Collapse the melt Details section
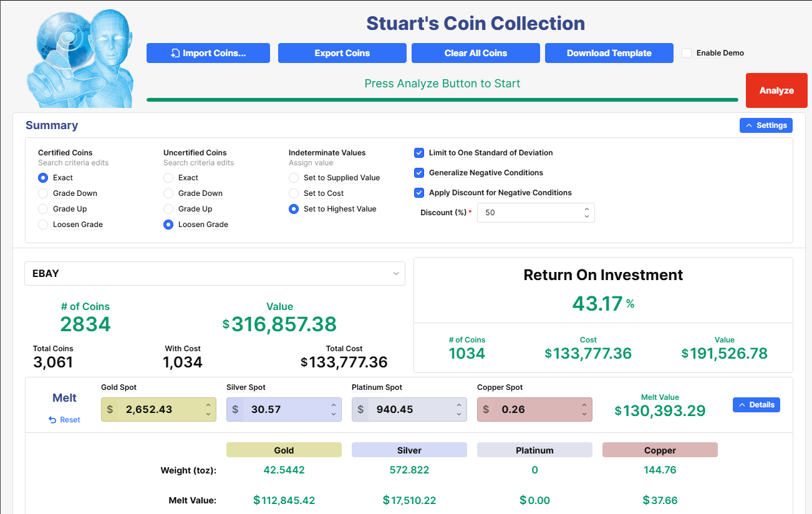This screenshot has width=812, height=514. click(756, 405)
